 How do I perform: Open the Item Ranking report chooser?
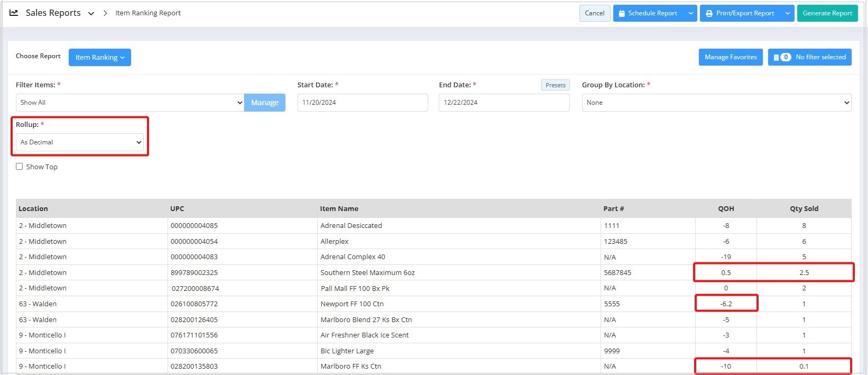point(99,57)
